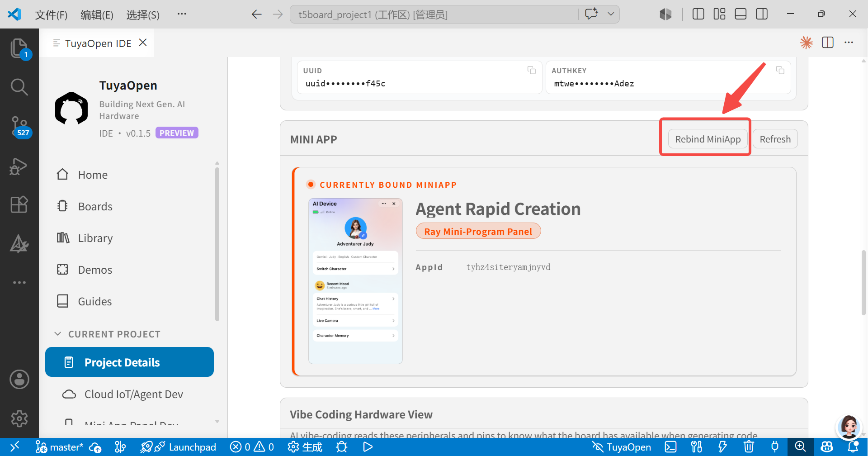Click the lightning flash icon in status bar
Image resolution: width=868 pixels, height=456 pixels.
[x=722, y=447]
